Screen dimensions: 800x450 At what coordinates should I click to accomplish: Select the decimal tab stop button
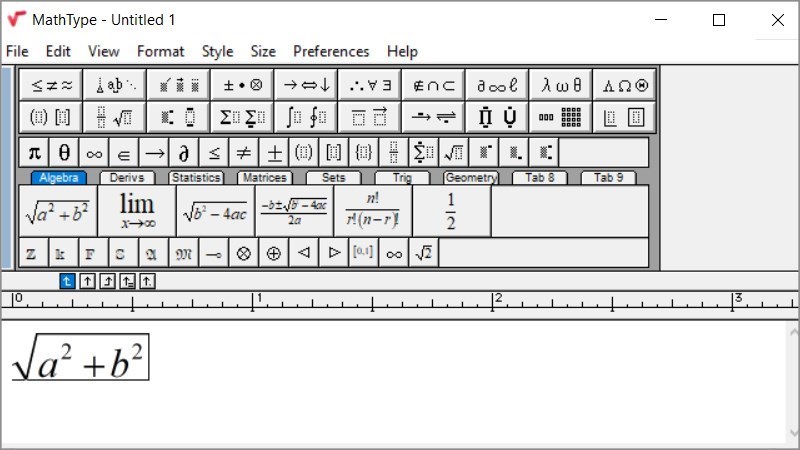147,281
